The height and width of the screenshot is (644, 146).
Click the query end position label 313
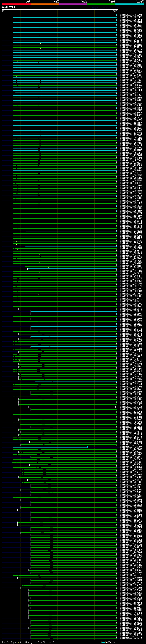coord(115,11)
